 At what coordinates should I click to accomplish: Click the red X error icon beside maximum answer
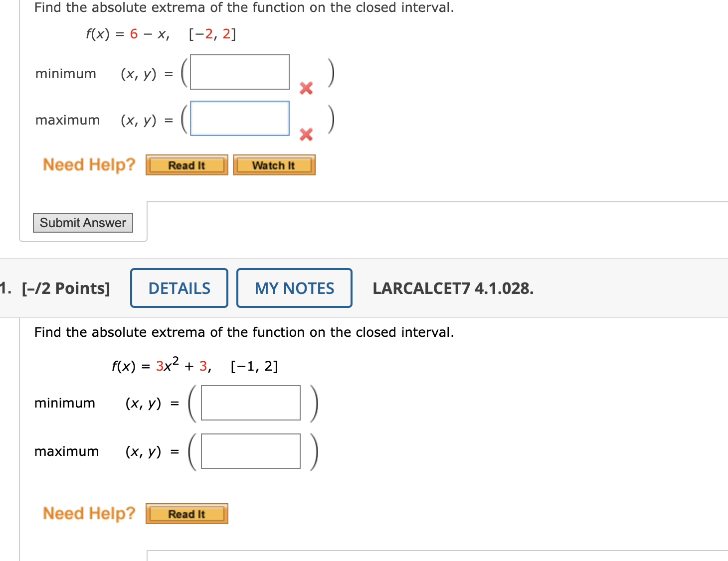pos(306,135)
